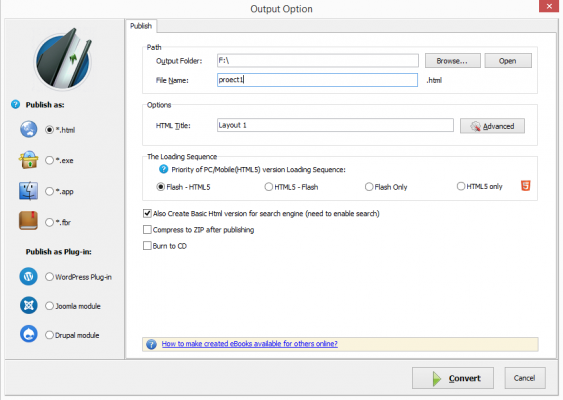Click the padlock EXE format icon
The height and width of the screenshot is (400, 563).
point(28,160)
